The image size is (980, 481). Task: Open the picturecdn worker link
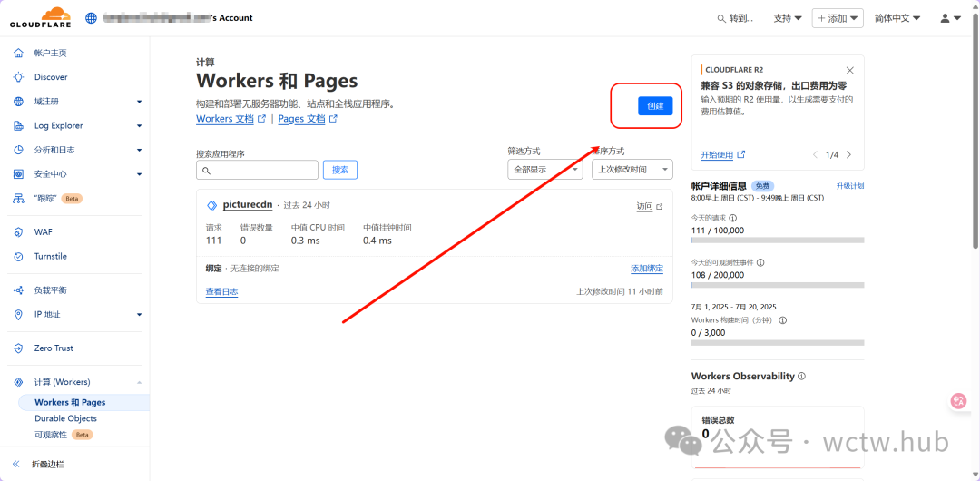click(x=248, y=205)
